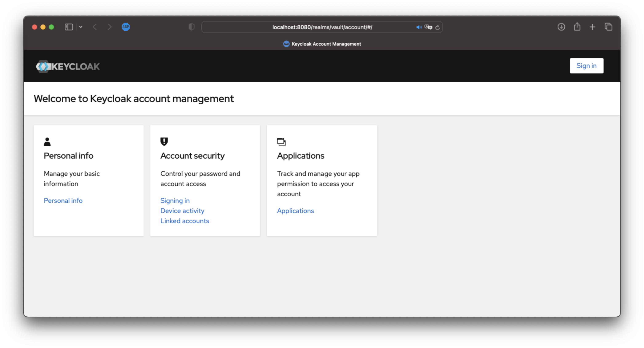Mute the tab audio speaker icon
Viewport: 644px width, 348px height.
(419, 27)
